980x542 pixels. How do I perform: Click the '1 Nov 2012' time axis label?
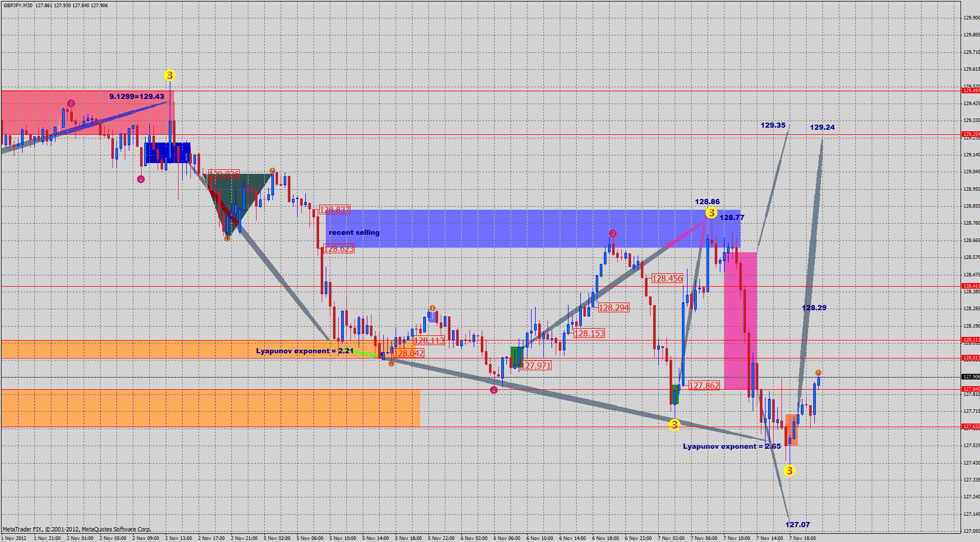[x=14, y=538]
